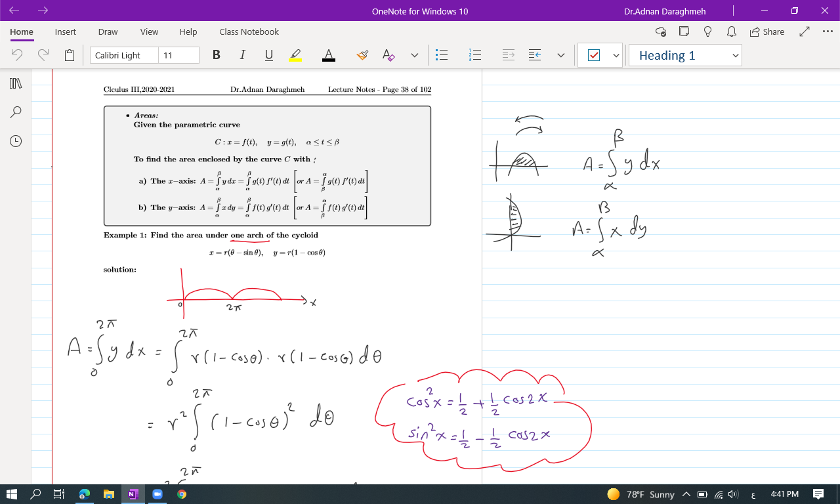Open the font size 11 box

178,55
